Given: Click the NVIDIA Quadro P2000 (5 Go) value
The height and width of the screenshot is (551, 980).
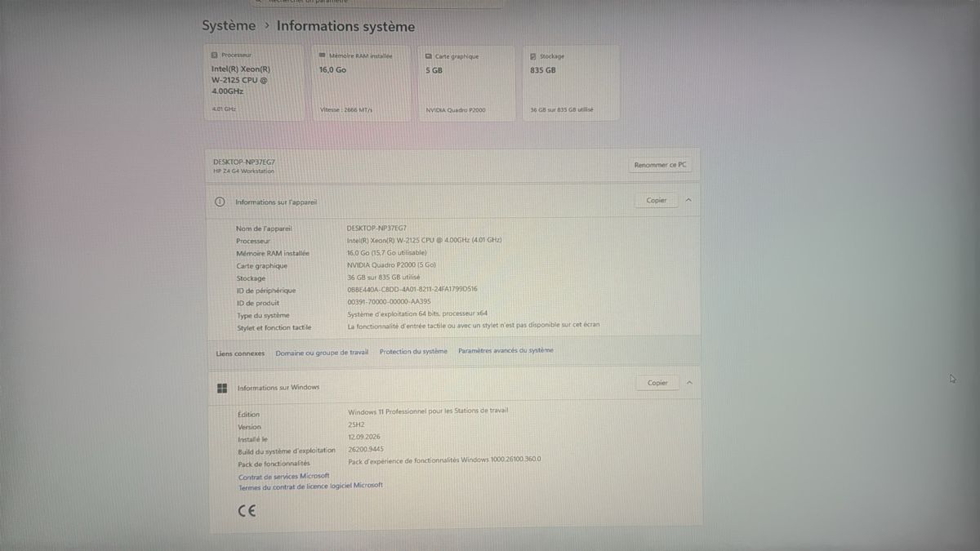Looking at the screenshot, I should [x=391, y=264].
